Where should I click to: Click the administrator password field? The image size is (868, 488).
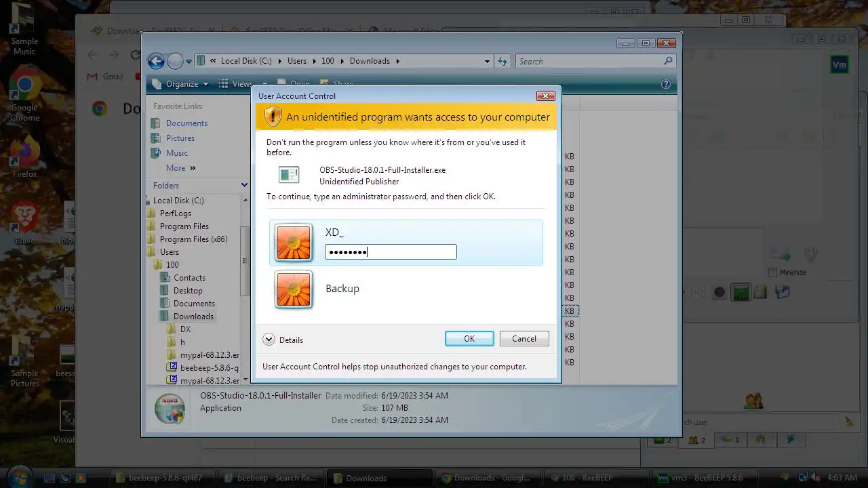pyautogui.click(x=391, y=252)
